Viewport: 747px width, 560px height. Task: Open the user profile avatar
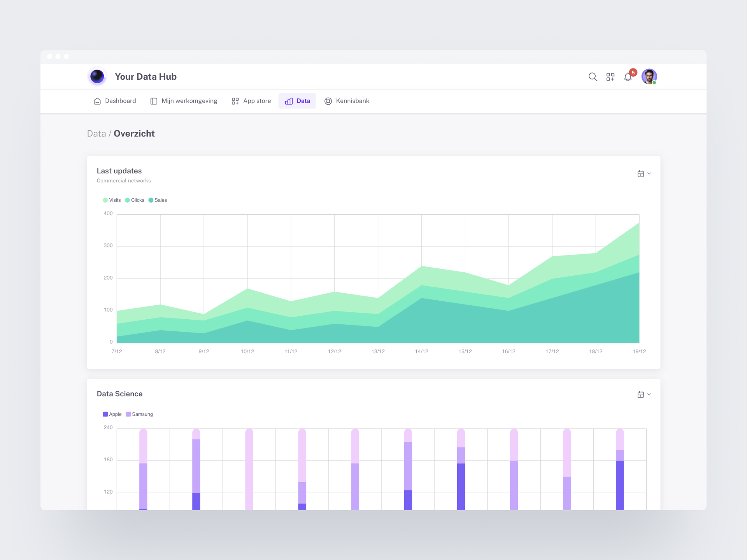pyautogui.click(x=649, y=77)
